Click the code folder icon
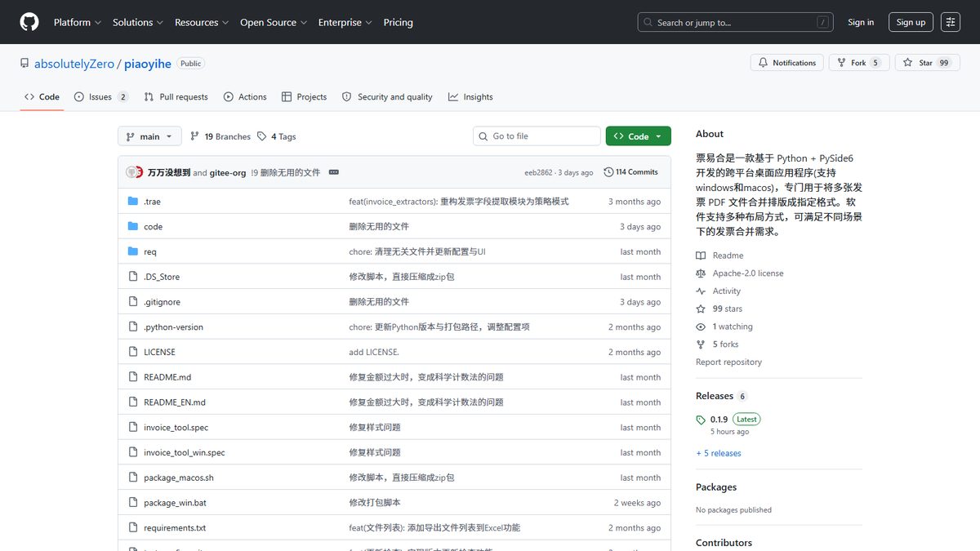Viewport: 980px width, 551px height. pos(133,226)
